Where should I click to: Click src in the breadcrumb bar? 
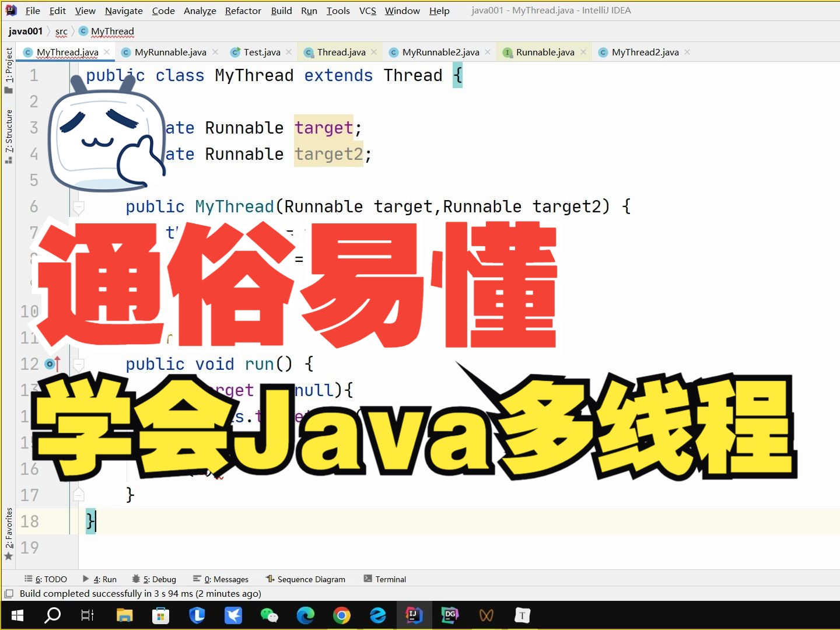61,31
